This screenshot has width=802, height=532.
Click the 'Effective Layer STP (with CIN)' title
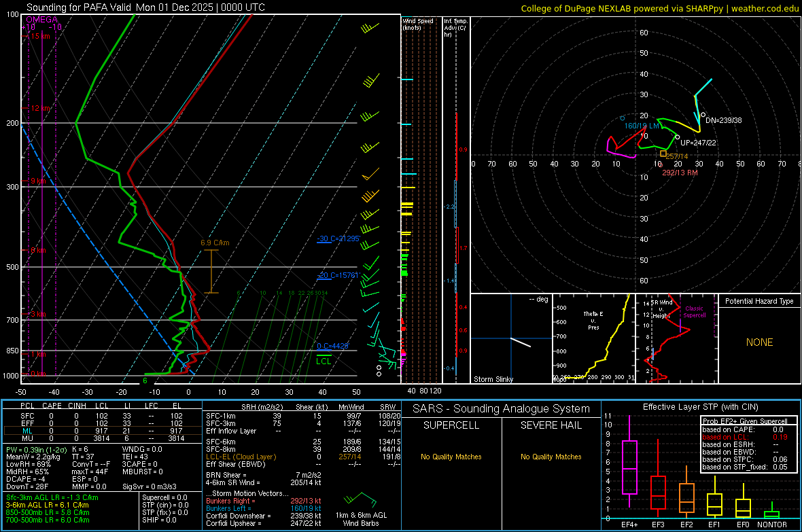click(x=701, y=407)
